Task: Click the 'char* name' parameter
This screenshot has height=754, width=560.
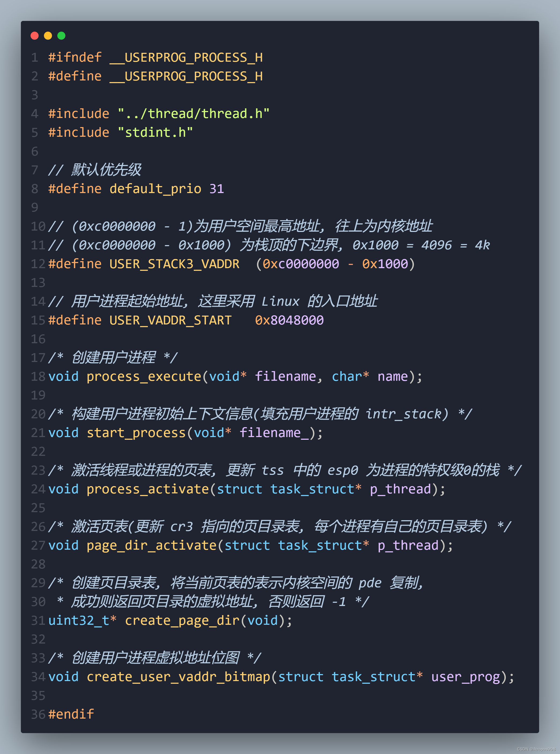Action: (x=370, y=376)
